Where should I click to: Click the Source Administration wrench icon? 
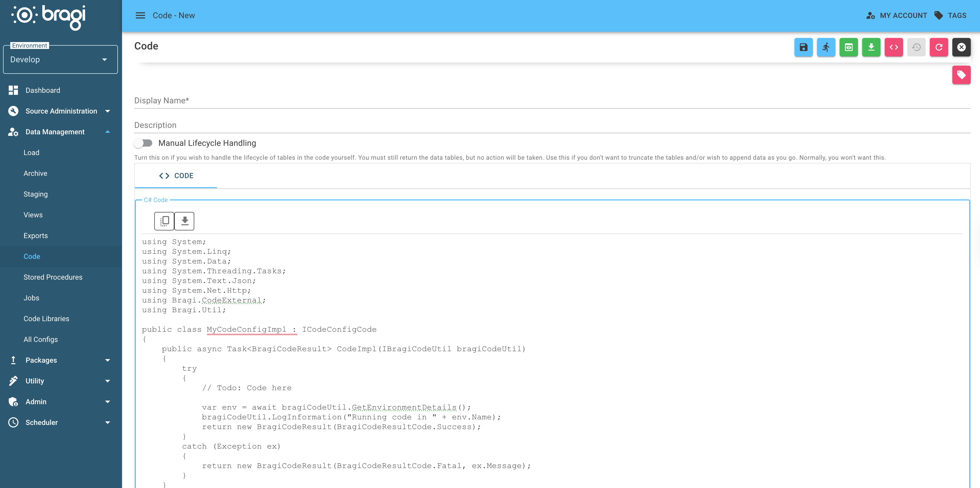pos(13,111)
